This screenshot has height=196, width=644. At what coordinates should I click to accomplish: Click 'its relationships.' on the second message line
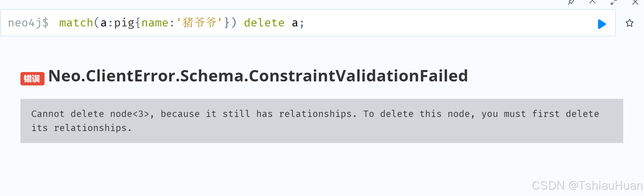pos(81,128)
